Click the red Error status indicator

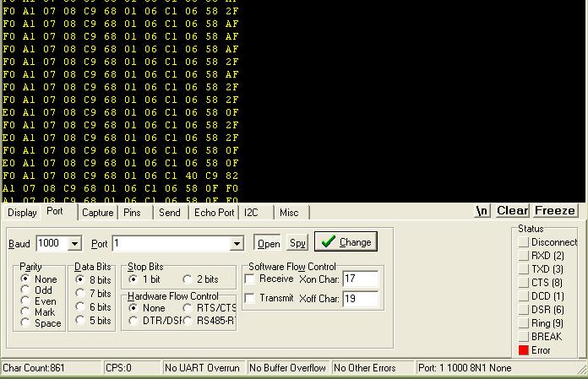[x=524, y=350]
